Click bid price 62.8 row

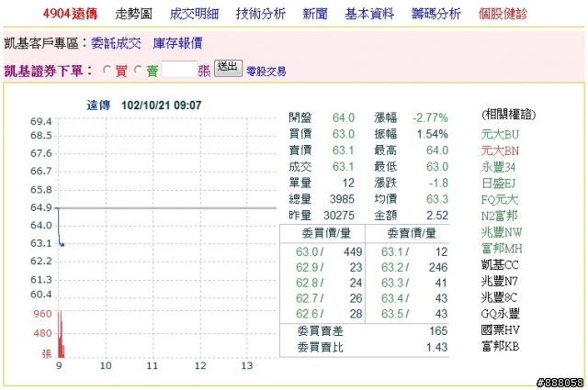click(329, 283)
